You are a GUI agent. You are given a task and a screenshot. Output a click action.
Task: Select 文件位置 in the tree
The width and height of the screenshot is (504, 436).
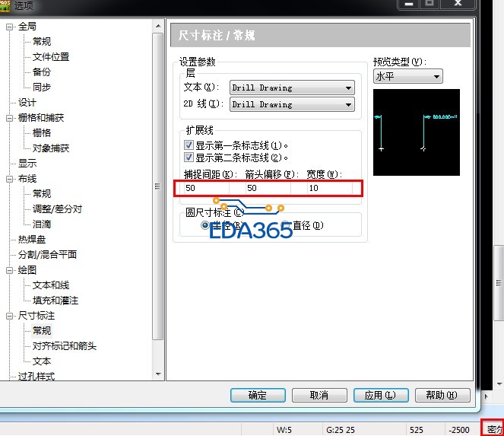pyautogui.click(x=51, y=57)
